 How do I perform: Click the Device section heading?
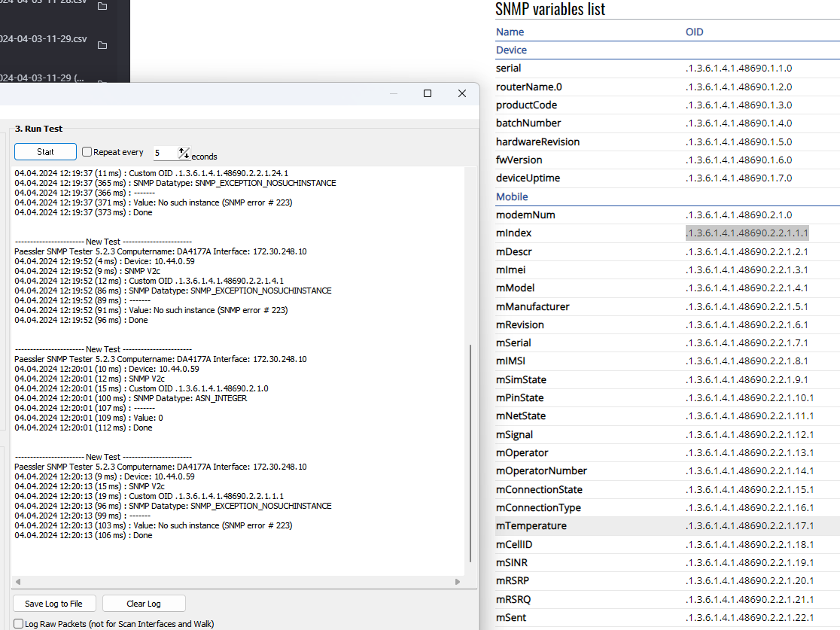pyautogui.click(x=512, y=50)
